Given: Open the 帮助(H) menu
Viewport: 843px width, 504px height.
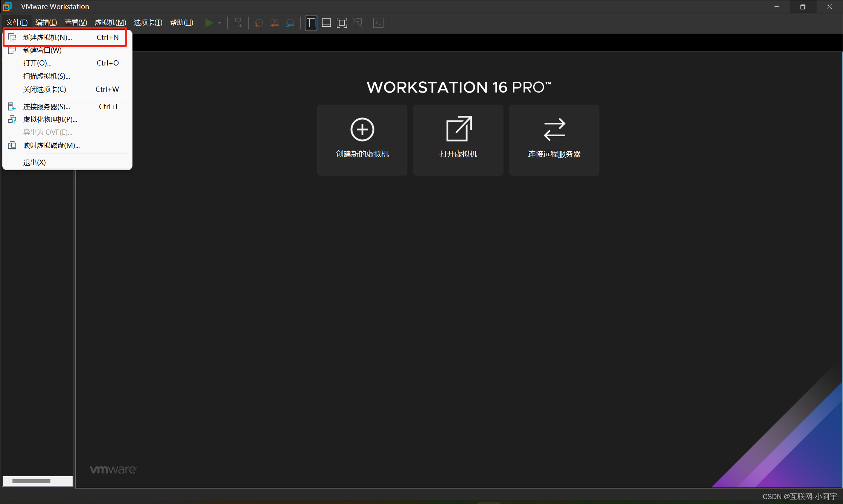Looking at the screenshot, I should click(x=181, y=22).
